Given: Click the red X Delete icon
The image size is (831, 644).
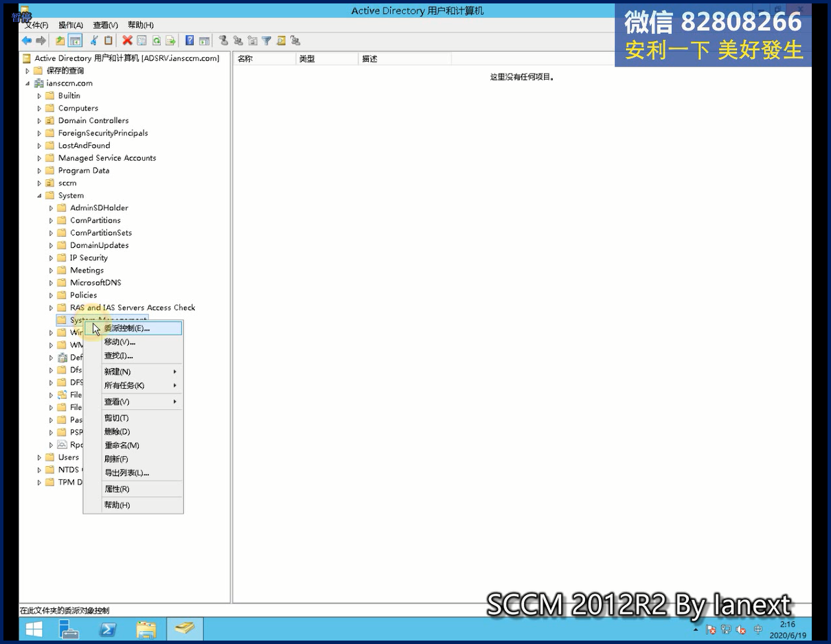Looking at the screenshot, I should coord(127,41).
